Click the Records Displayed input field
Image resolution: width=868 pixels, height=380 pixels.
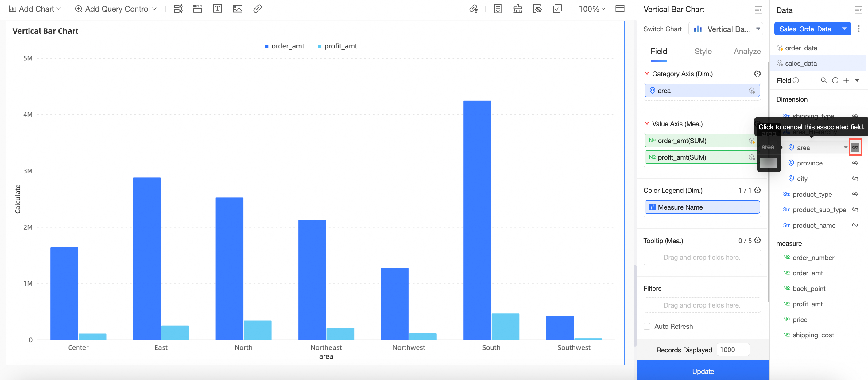(x=733, y=350)
